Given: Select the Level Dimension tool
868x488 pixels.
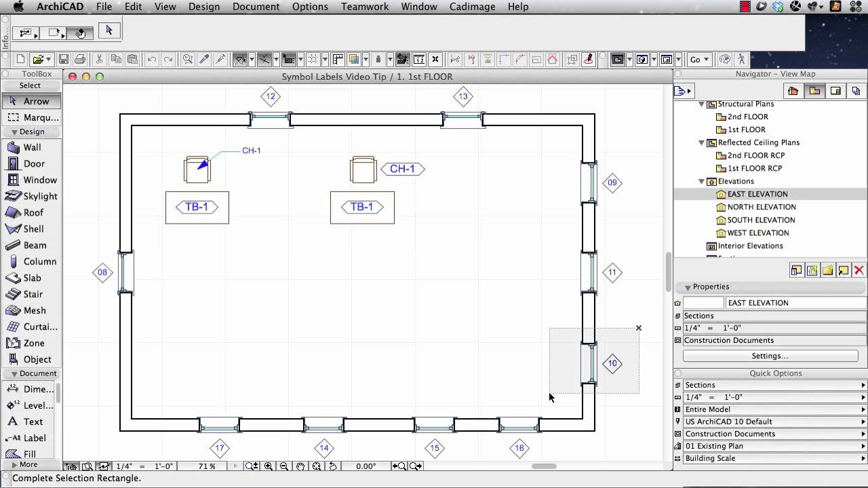Looking at the screenshot, I should 30,405.
